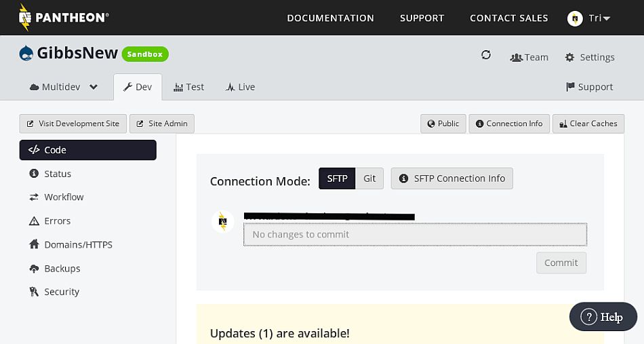Image resolution: width=644 pixels, height=344 pixels.
Task: Expand Connection Info panel
Action: tap(508, 123)
